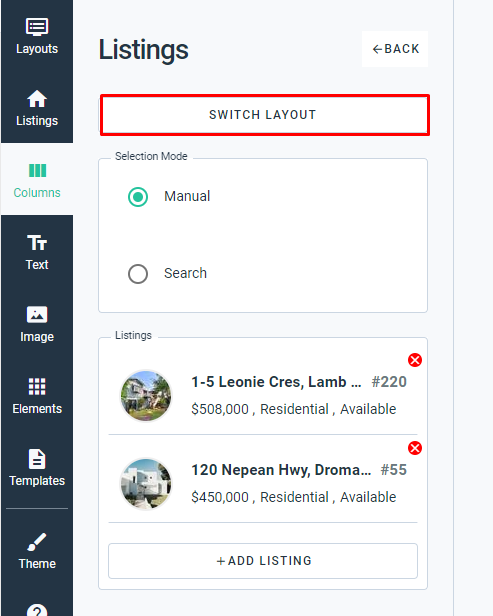Open the Image panel icon

tap(37, 314)
